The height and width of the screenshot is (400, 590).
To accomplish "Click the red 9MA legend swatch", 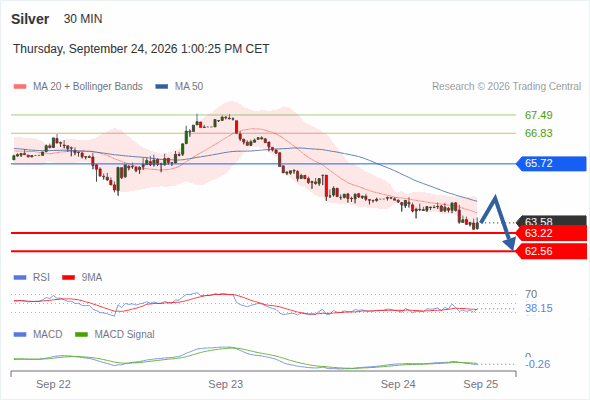I will (x=68, y=278).
